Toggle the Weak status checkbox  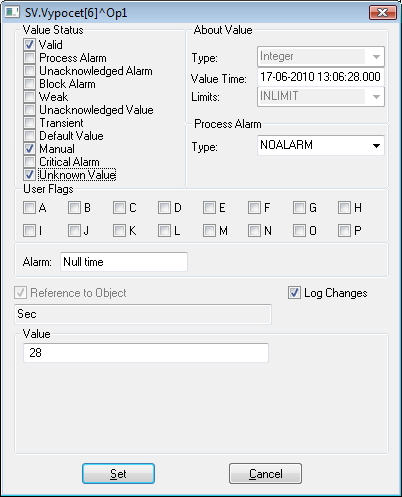click(29, 96)
